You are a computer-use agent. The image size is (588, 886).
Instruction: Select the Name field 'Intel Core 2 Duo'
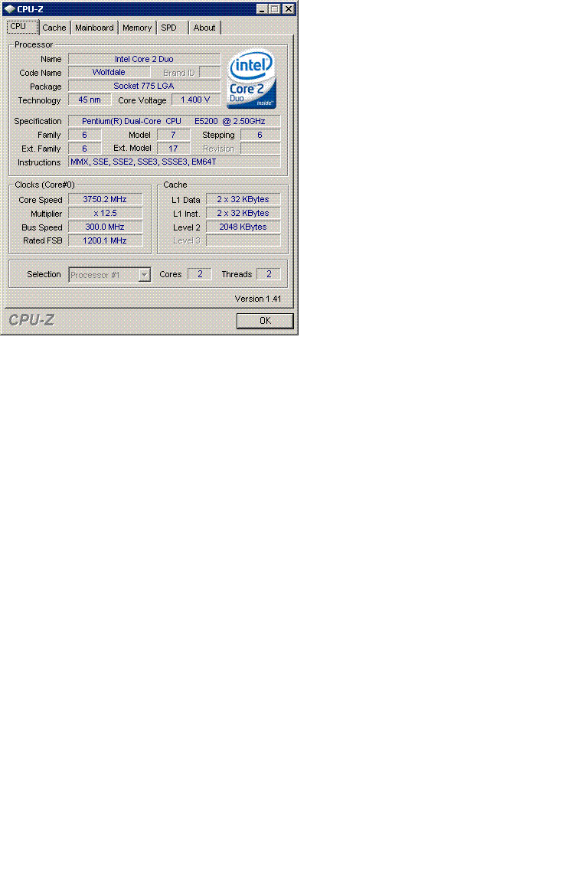click(x=144, y=59)
